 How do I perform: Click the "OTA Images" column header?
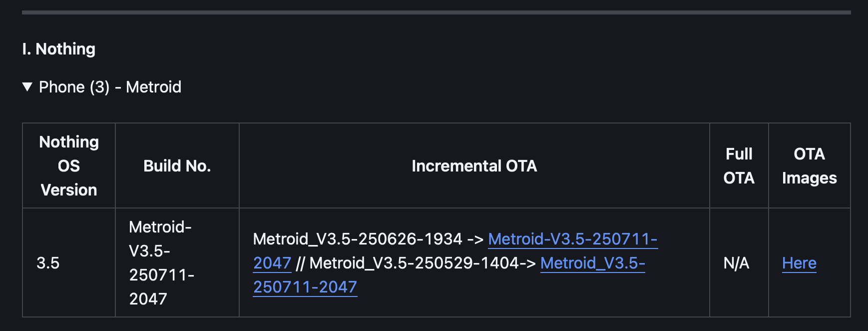tap(809, 166)
